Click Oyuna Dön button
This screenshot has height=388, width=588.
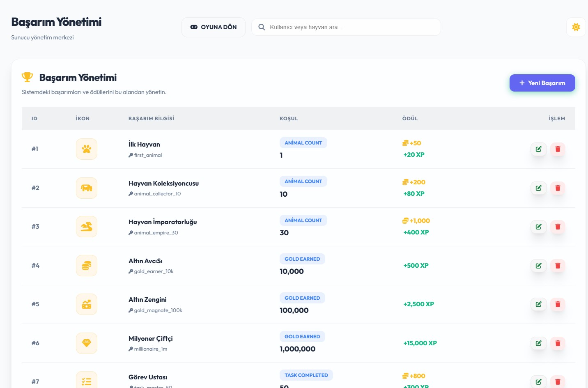pos(214,27)
